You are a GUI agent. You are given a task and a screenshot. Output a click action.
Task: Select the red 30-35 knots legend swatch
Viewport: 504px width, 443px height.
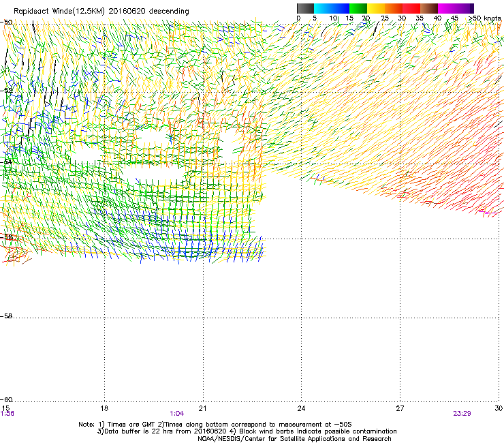pyautogui.click(x=411, y=8)
